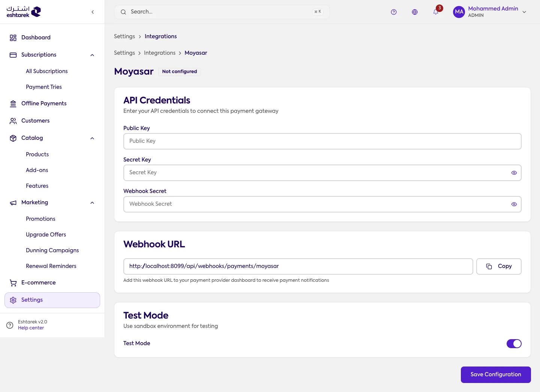
Task: Collapse the Catalog menu section
Action: (92, 138)
